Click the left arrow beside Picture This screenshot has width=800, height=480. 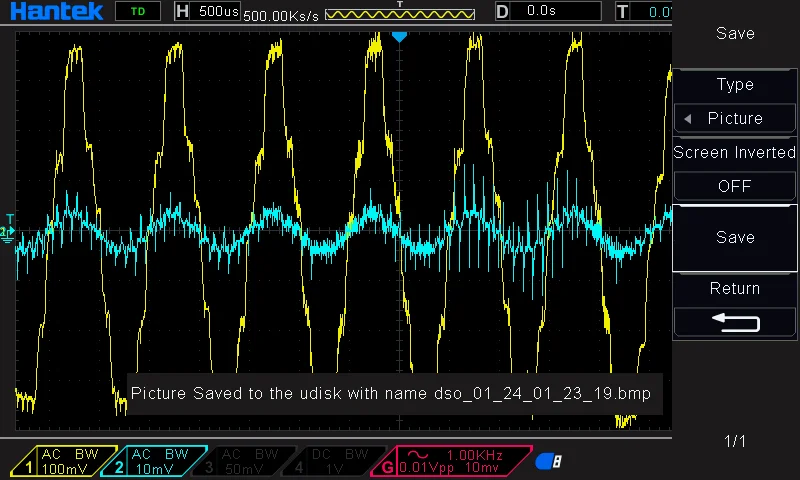(x=688, y=119)
